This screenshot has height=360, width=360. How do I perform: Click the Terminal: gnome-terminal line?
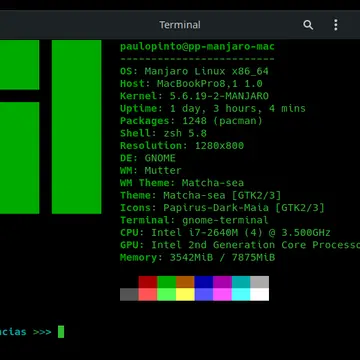194,220
